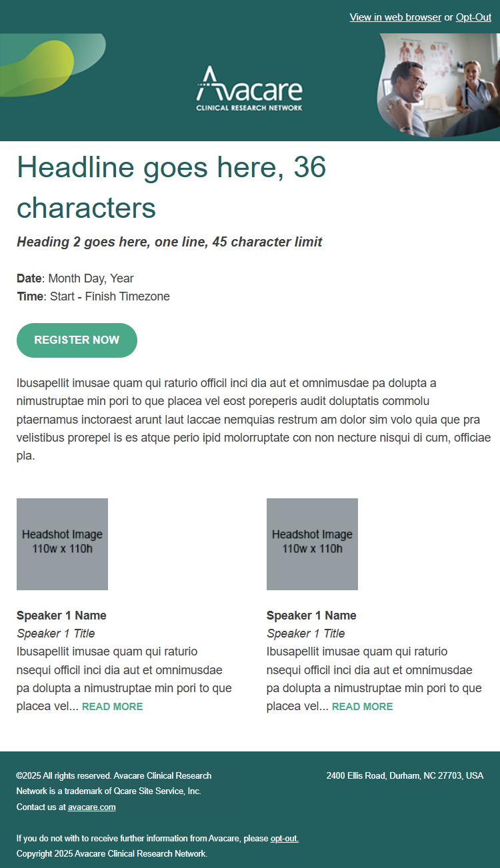Visit the avacare.com footer link
This screenshot has height=868, width=500.
[92, 807]
